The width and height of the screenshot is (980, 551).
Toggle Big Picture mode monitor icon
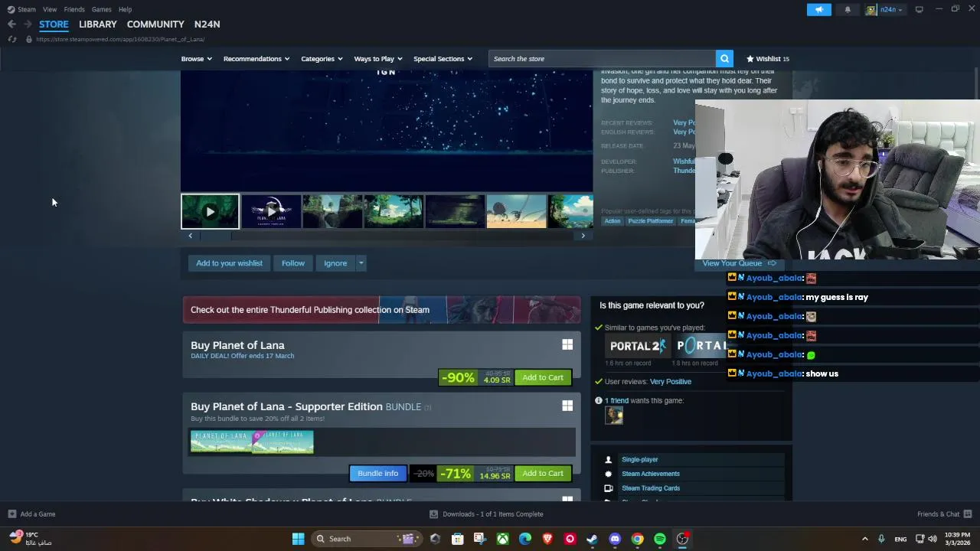coord(919,9)
